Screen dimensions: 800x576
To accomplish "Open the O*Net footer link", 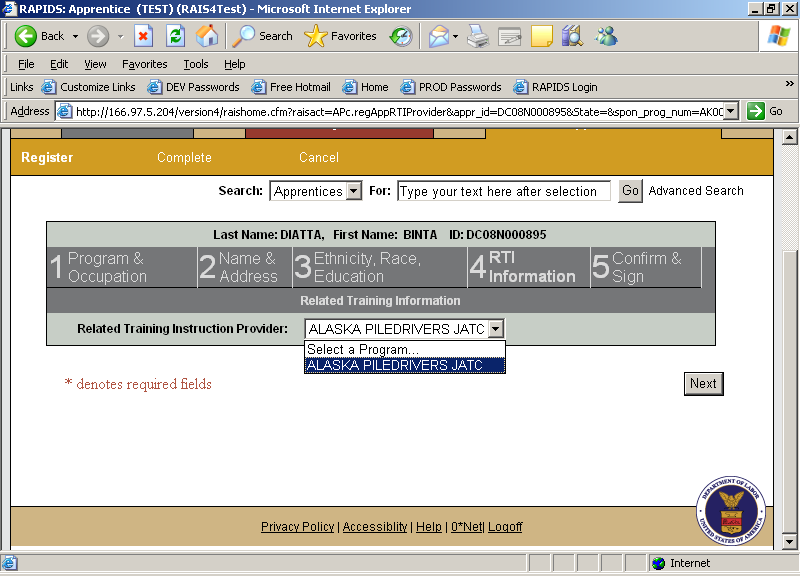I will pos(466,527).
